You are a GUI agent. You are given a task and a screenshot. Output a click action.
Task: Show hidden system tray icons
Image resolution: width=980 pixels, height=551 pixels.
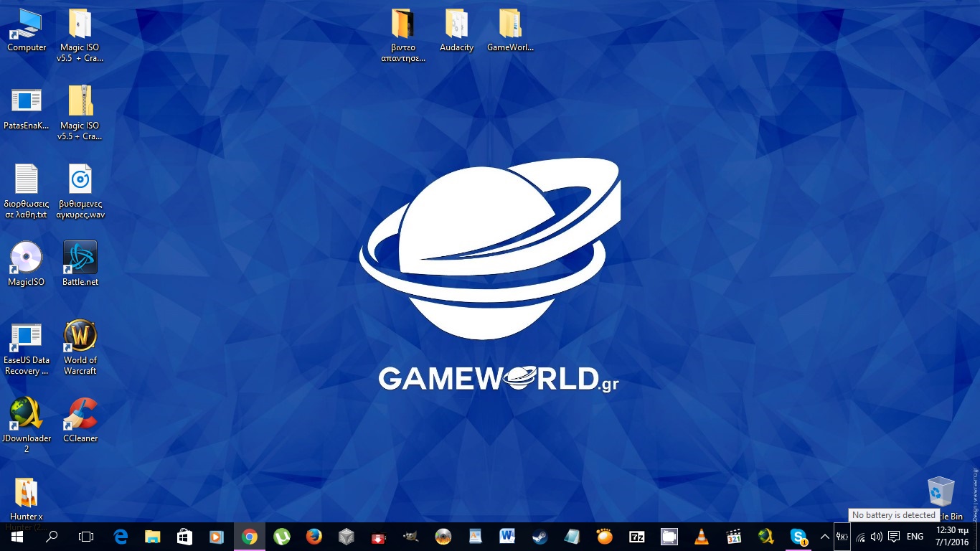point(825,537)
